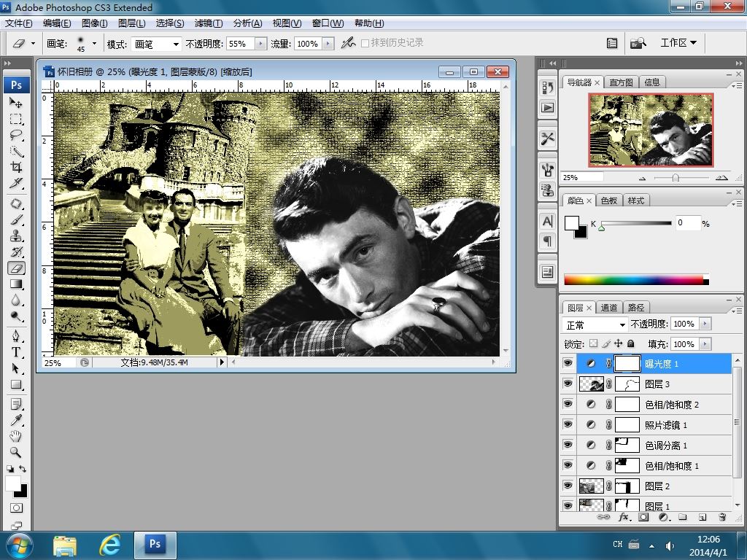Select the Lasso tool
Image resolution: width=747 pixels, height=560 pixels.
pyautogui.click(x=16, y=135)
